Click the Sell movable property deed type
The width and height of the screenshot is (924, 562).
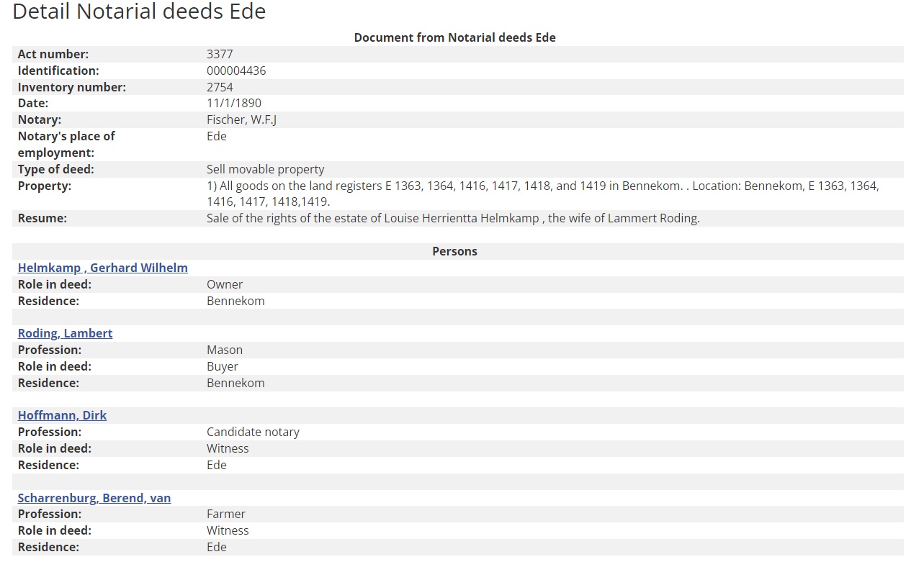tap(265, 169)
